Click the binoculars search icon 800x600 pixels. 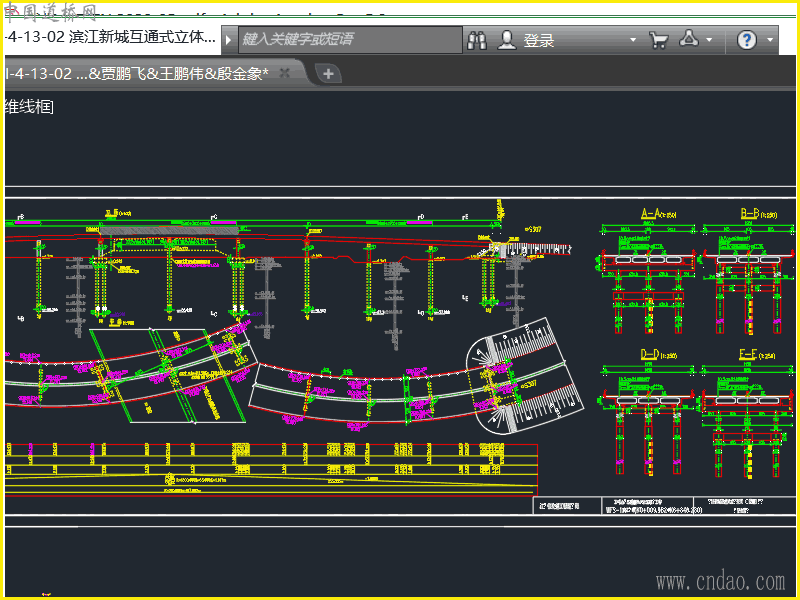478,40
